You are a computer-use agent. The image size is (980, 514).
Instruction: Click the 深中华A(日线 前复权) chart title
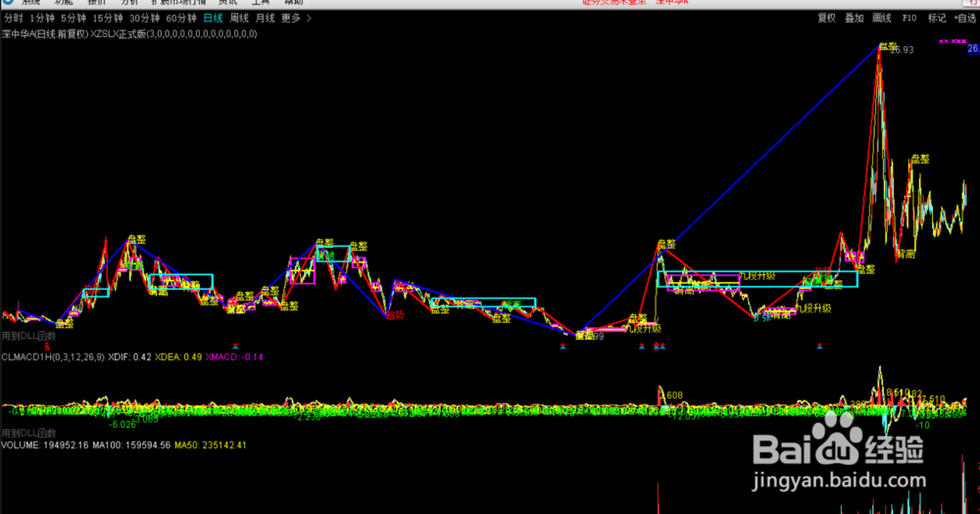(45, 33)
